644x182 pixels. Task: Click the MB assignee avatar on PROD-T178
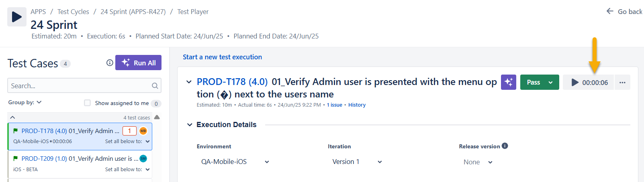(143, 131)
